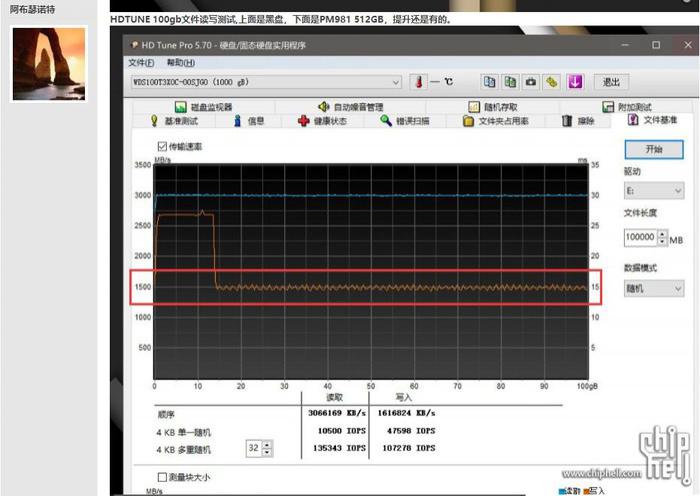Open the 数据模式 随机 dropdown
Image resolution: width=700 pixels, height=496 pixels.
[x=654, y=289]
